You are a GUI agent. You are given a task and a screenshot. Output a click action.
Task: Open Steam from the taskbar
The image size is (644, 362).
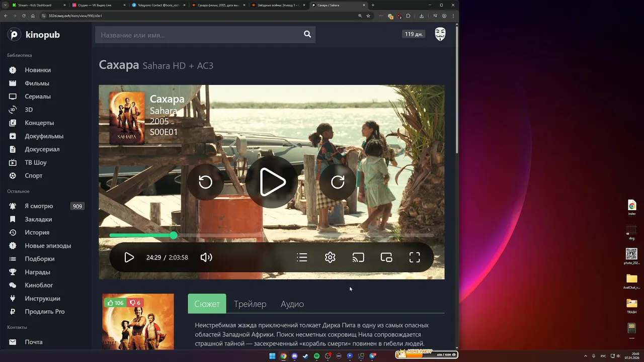coord(305,356)
